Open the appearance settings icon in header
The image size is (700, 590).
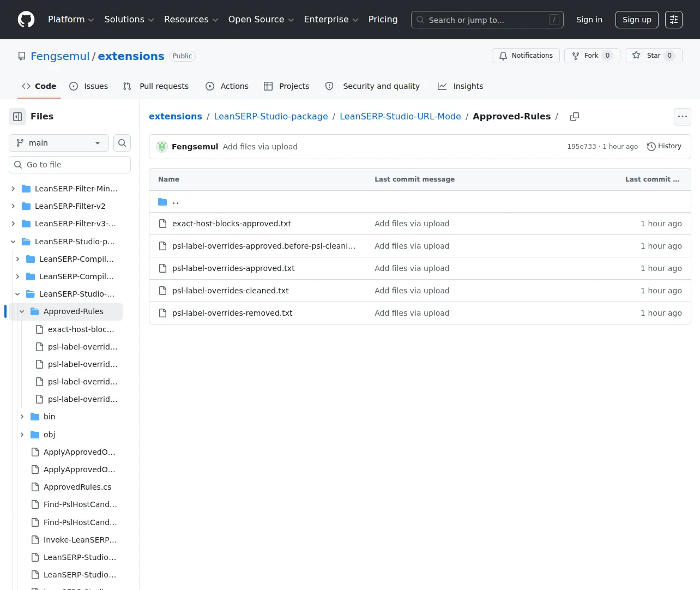pyautogui.click(x=674, y=20)
